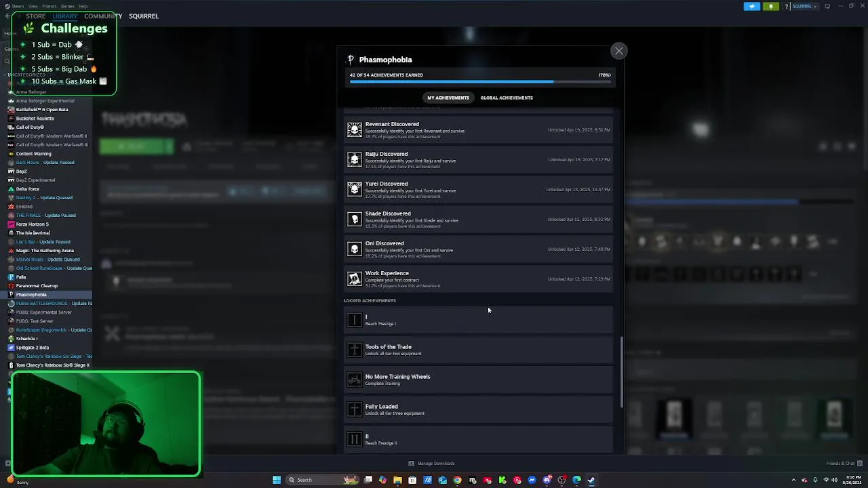This screenshot has height=488, width=868.
Task: Expand the SQUIRREL account dropdown
Action: tap(804, 6)
